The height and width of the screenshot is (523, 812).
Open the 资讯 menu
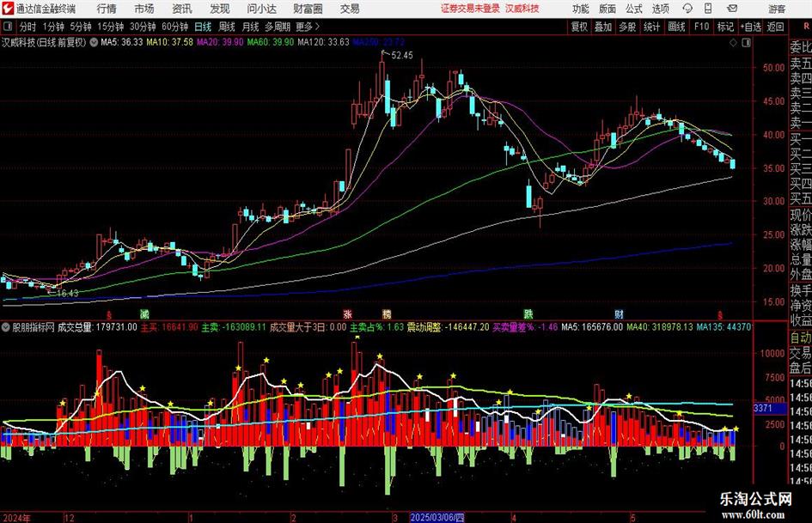coord(182,9)
